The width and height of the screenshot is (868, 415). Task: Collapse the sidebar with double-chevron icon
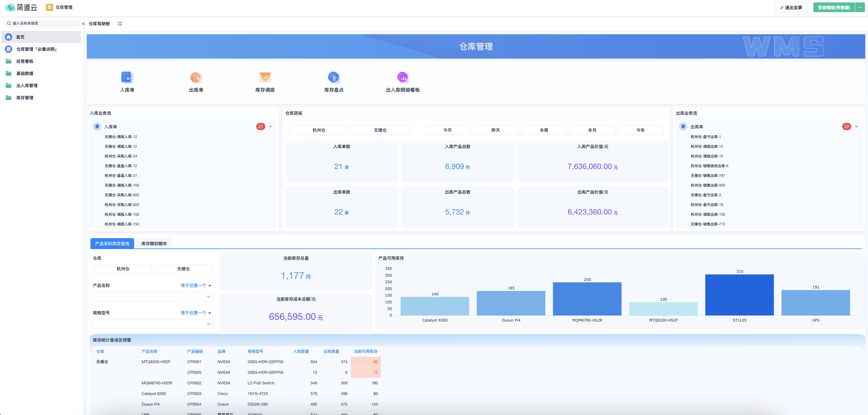point(83,24)
